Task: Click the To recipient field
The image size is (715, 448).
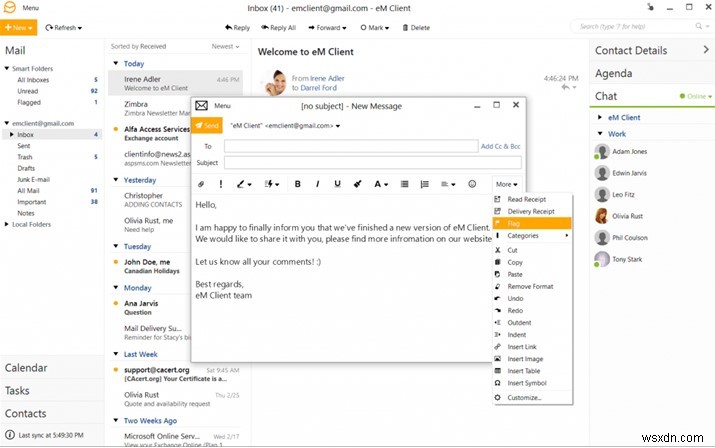Action: 351,146
